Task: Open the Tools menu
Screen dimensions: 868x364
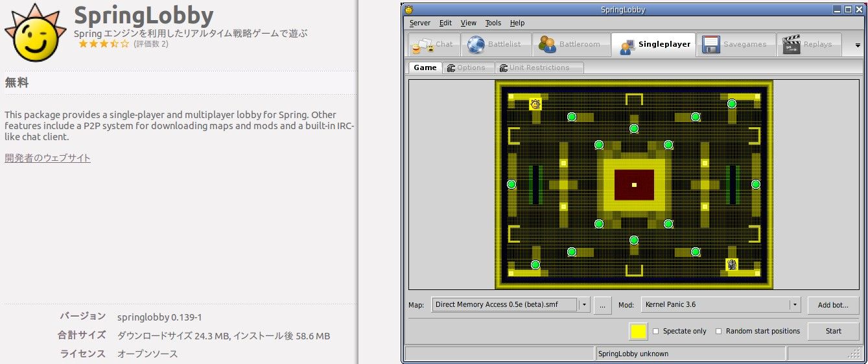Action: 493,23
